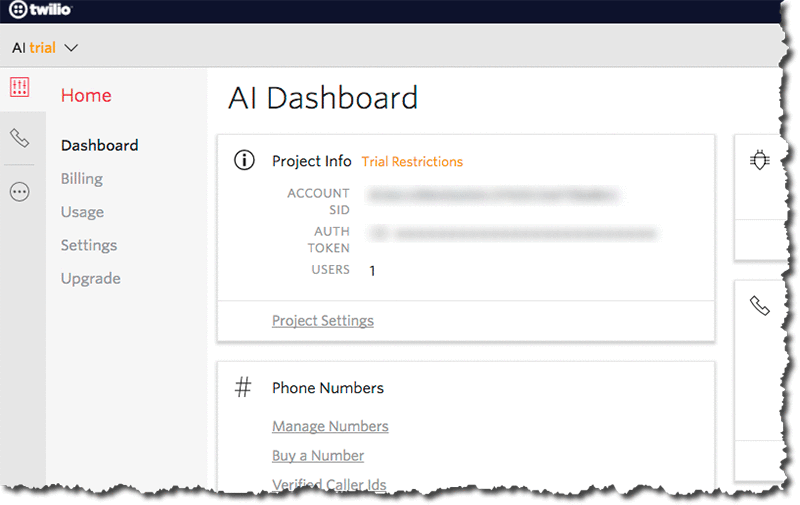Select Dashboard in the Home menu
This screenshot has width=800, height=505.
(x=99, y=145)
